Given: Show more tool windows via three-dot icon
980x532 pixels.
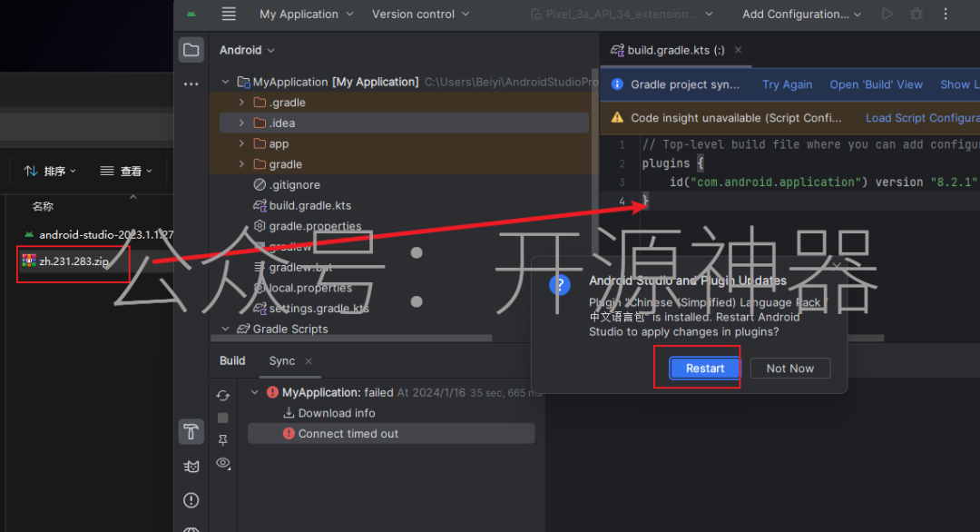Looking at the screenshot, I should 191,84.
